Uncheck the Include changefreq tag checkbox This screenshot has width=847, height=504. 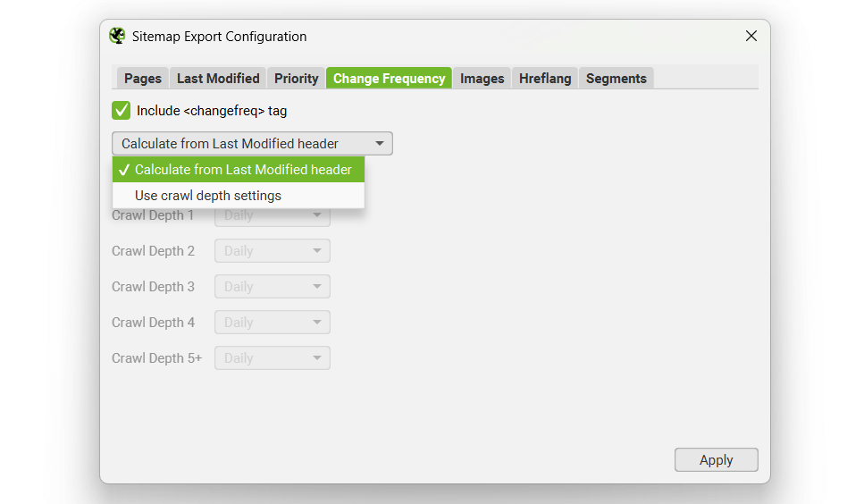tap(122, 111)
